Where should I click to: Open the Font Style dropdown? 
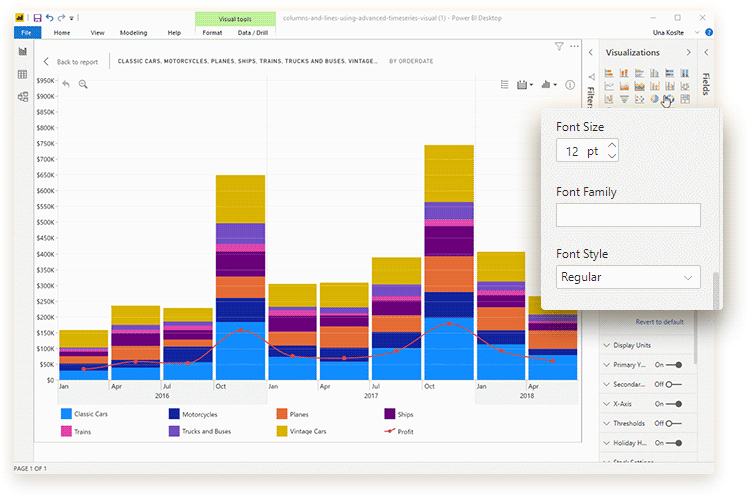point(628,277)
